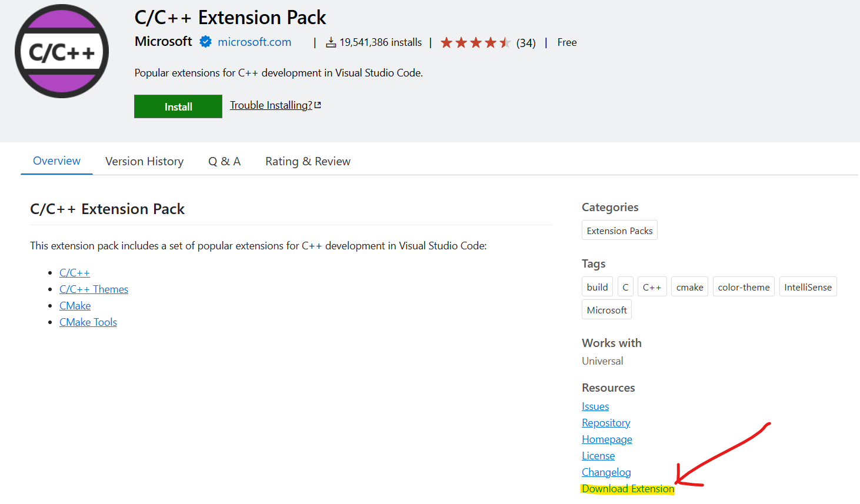Click the cmake tag
The height and width of the screenshot is (504, 860).
click(x=689, y=287)
